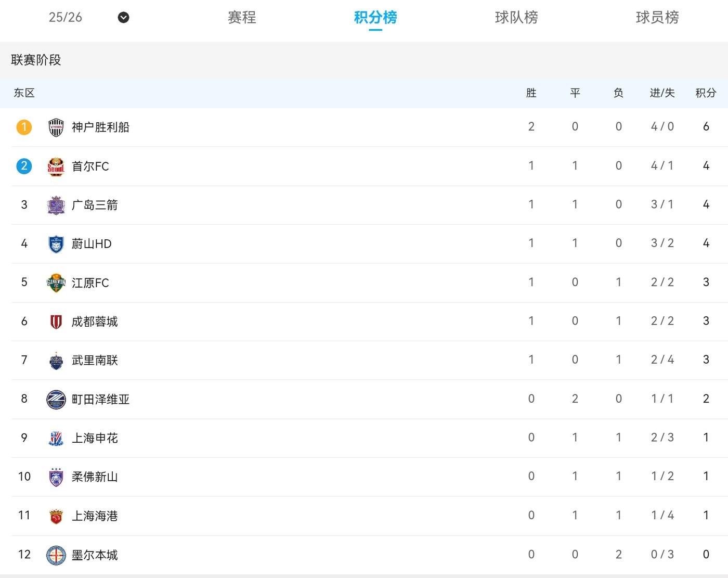Screen dimensions: 728x578
Task: Open the 上海海港 team name link
Action: coord(95,516)
